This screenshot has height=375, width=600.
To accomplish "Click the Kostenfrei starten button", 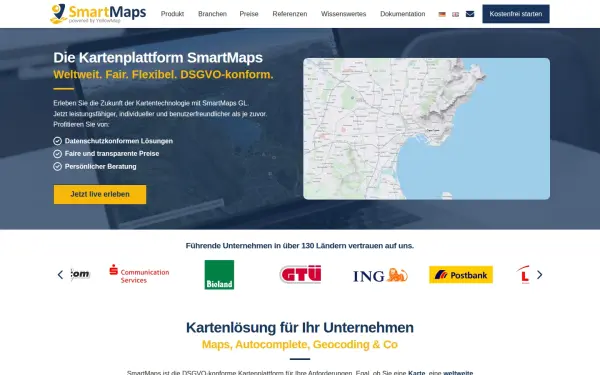I will point(516,14).
